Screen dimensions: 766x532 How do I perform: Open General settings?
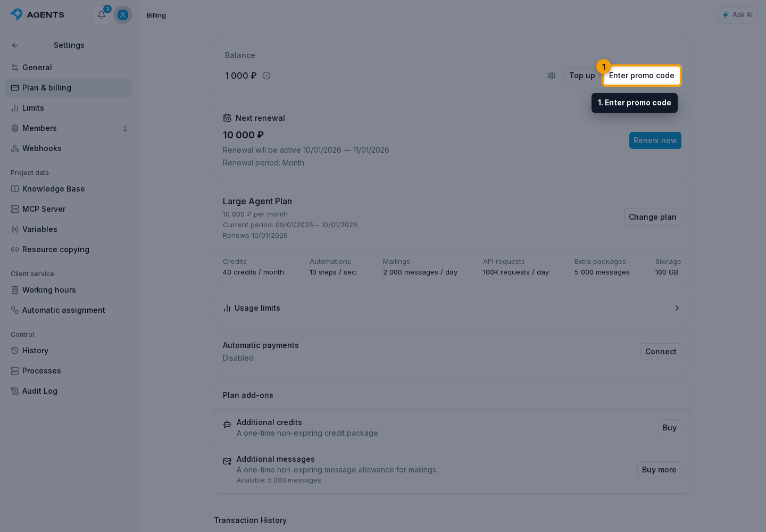coord(69,68)
